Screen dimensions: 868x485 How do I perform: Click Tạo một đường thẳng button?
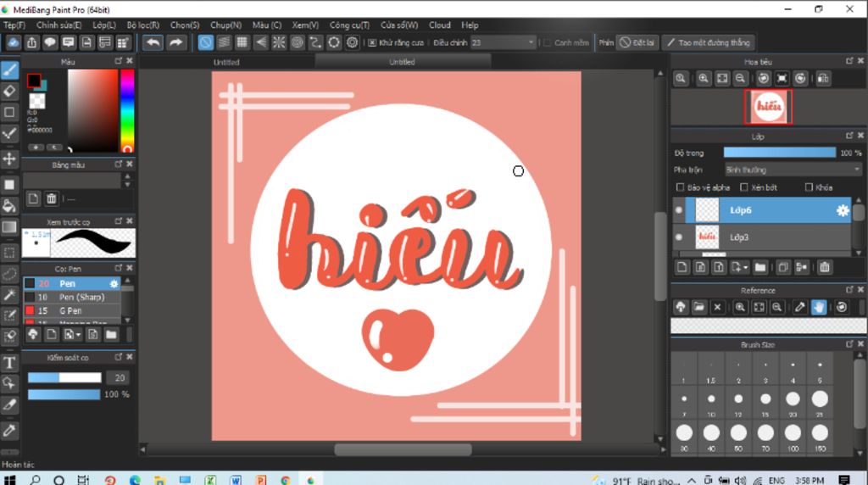pyautogui.click(x=708, y=42)
